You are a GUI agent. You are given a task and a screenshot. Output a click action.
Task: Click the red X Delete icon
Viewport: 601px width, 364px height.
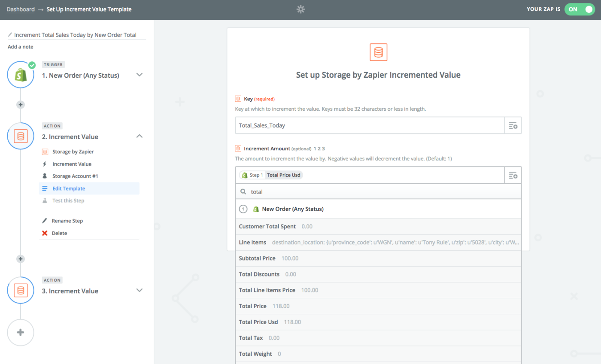[45, 233]
